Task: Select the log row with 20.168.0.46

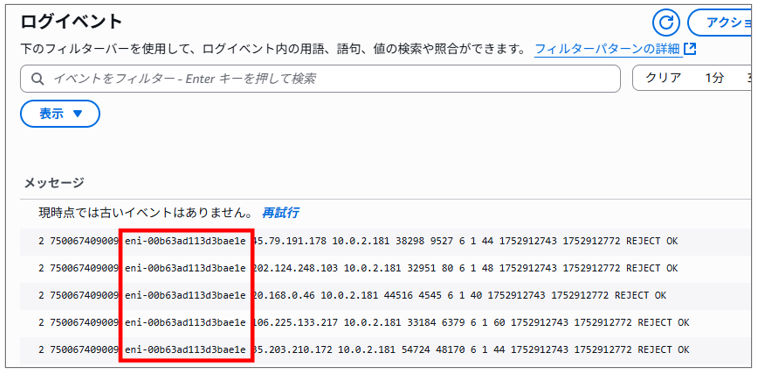Action: pos(386,295)
